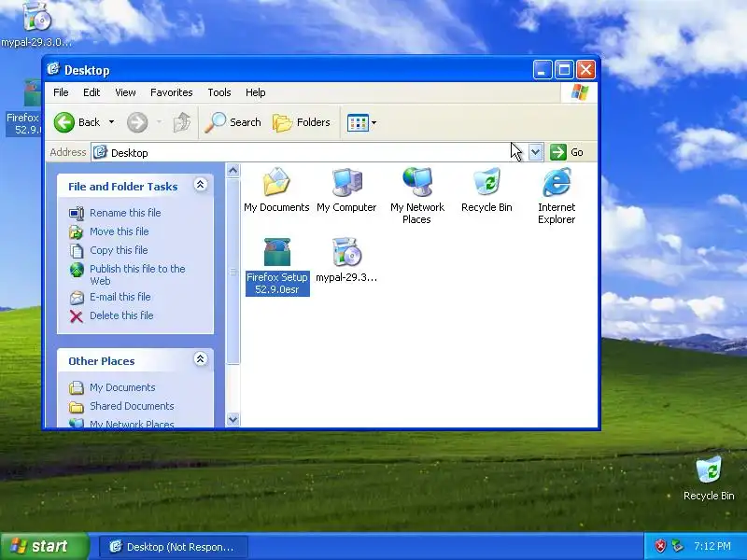Go up one folder level
The width and height of the screenshot is (747, 560).
[x=181, y=122]
